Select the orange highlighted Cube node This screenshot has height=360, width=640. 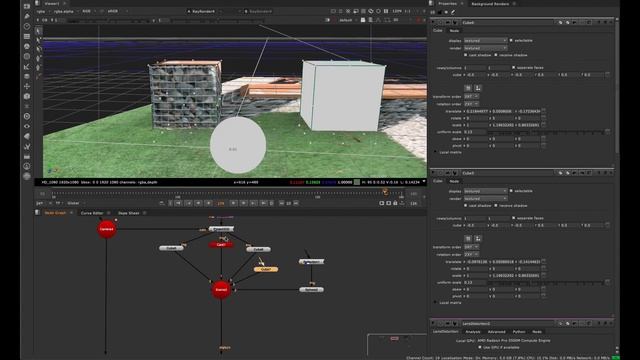click(x=266, y=269)
